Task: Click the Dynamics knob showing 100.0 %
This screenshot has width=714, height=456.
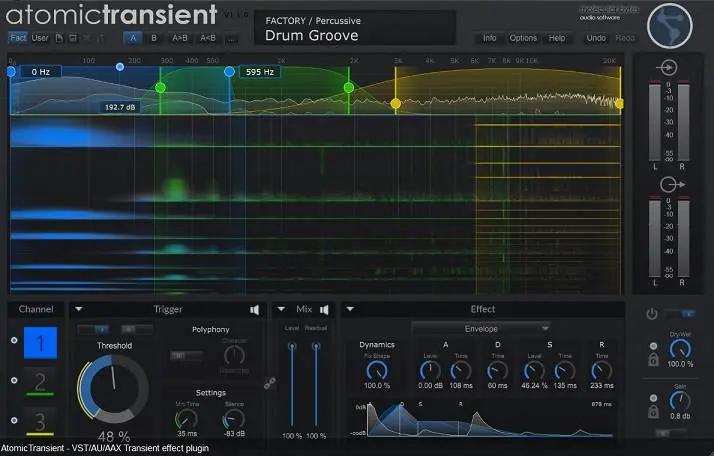Action: [x=377, y=371]
